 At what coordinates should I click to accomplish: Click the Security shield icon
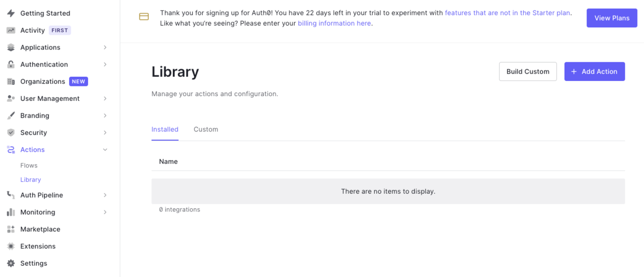pyautogui.click(x=11, y=133)
